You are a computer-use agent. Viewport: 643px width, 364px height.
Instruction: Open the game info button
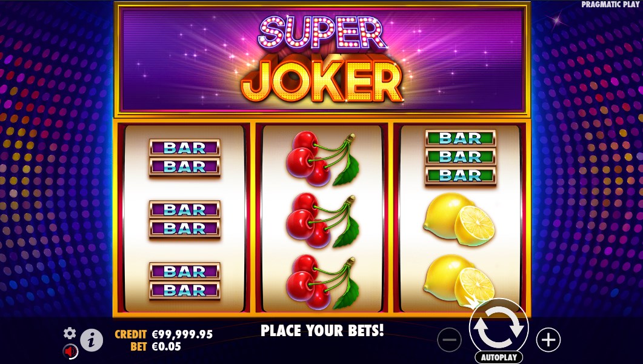click(92, 340)
